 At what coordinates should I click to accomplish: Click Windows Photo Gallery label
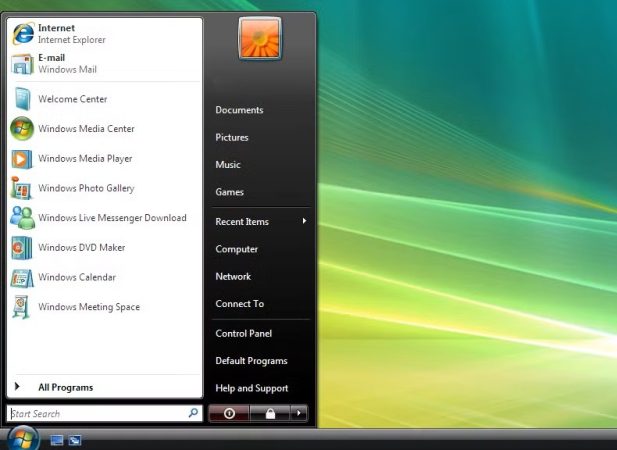pos(86,188)
